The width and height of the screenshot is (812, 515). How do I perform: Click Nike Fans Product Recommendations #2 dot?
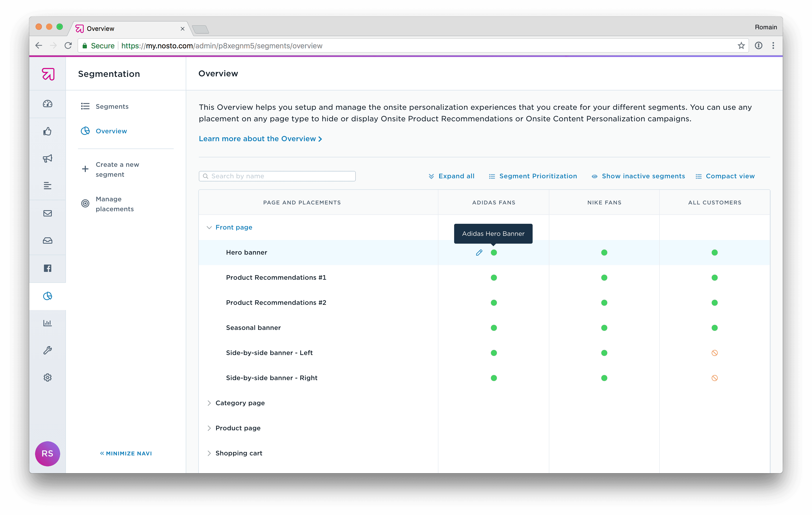[x=604, y=303]
